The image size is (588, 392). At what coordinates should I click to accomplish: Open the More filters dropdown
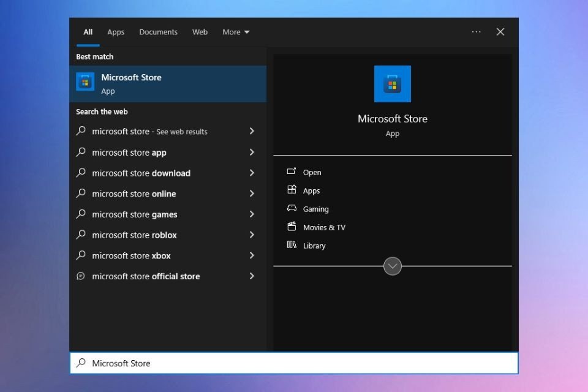click(x=235, y=32)
